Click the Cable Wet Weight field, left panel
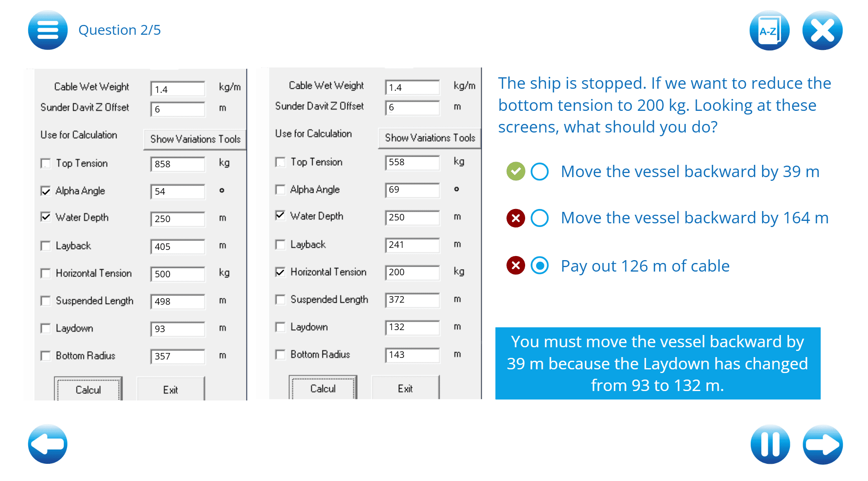This screenshot has height=481, width=868. click(x=178, y=89)
